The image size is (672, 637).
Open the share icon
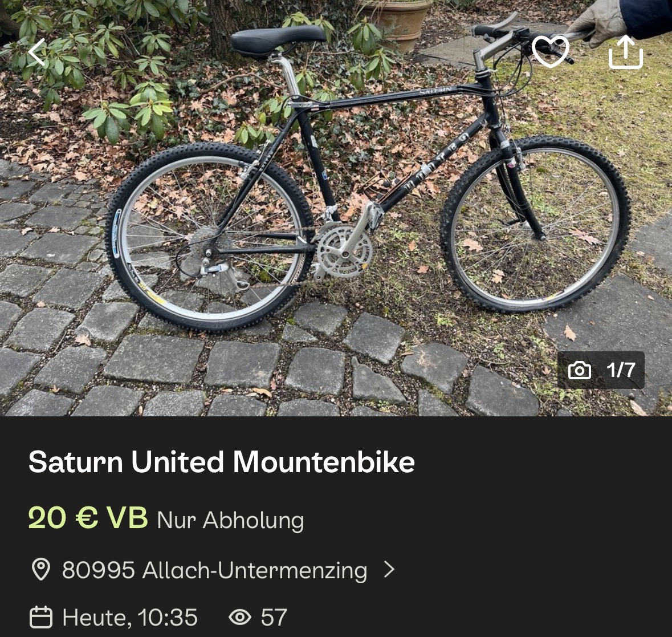[625, 52]
